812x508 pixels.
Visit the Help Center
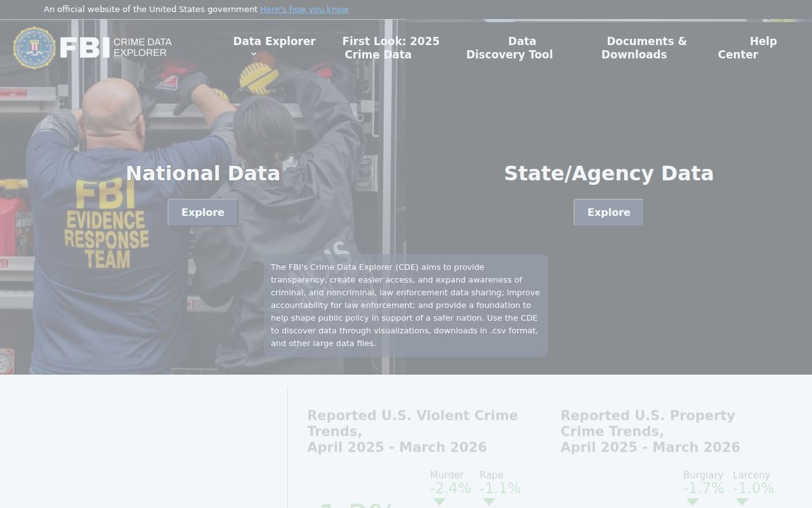(747, 48)
